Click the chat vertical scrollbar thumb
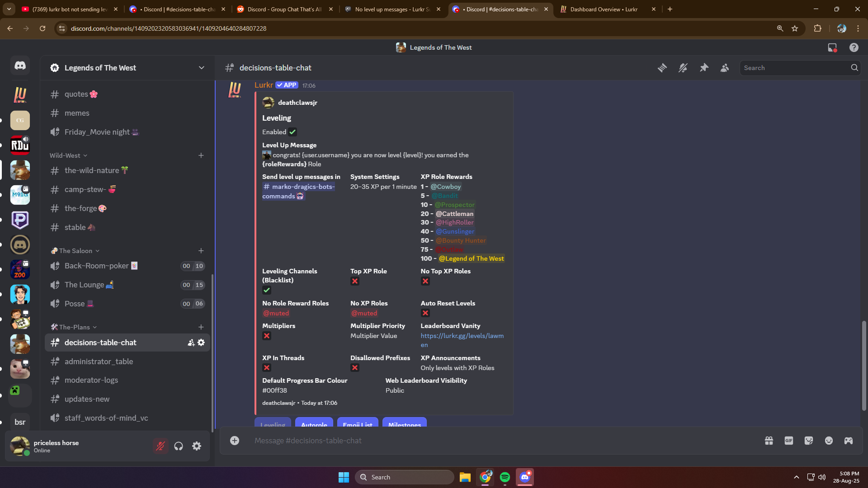The height and width of the screenshot is (488, 868). click(x=864, y=365)
